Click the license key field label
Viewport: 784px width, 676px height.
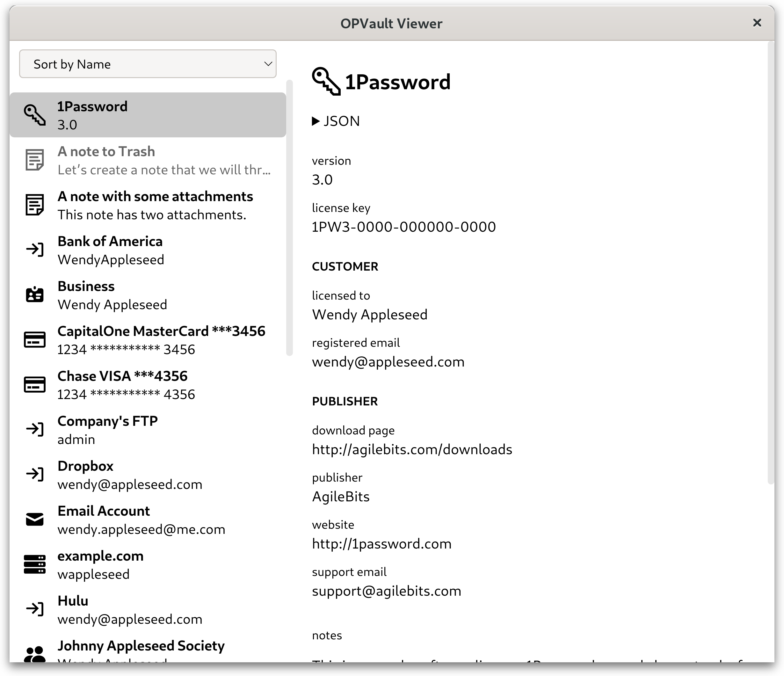click(341, 208)
